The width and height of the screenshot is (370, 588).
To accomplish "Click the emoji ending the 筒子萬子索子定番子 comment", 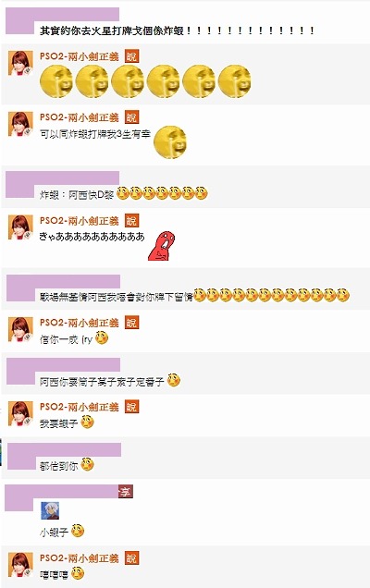I will tap(173, 380).
